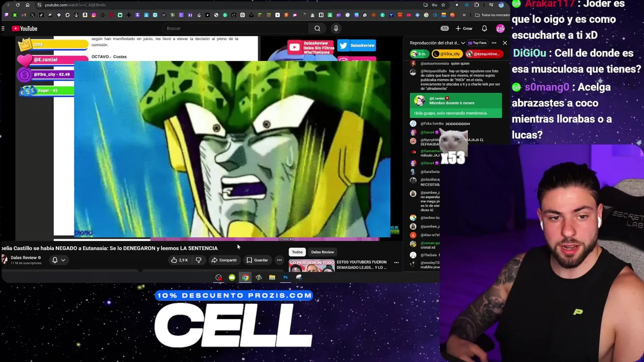Image resolution: width=644 pixels, height=362 pixels.
Task: Select the Todos filter chip
Action: tap(297, 252)
